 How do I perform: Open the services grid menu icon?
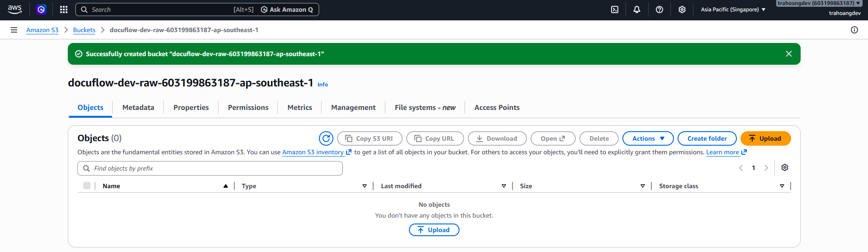pyautogui.click(x=64, y=10)
